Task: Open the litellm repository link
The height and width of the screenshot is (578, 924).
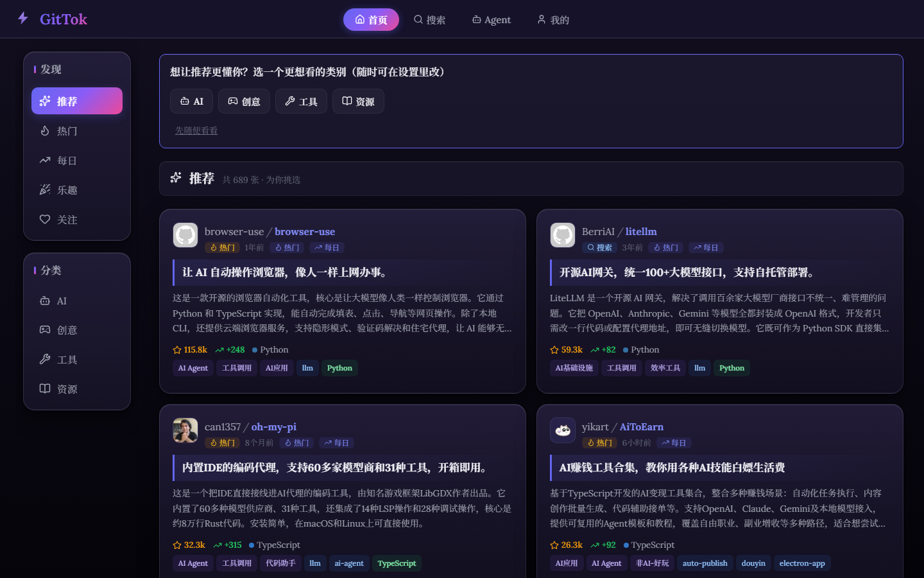Action: click(x=641, y=231)
